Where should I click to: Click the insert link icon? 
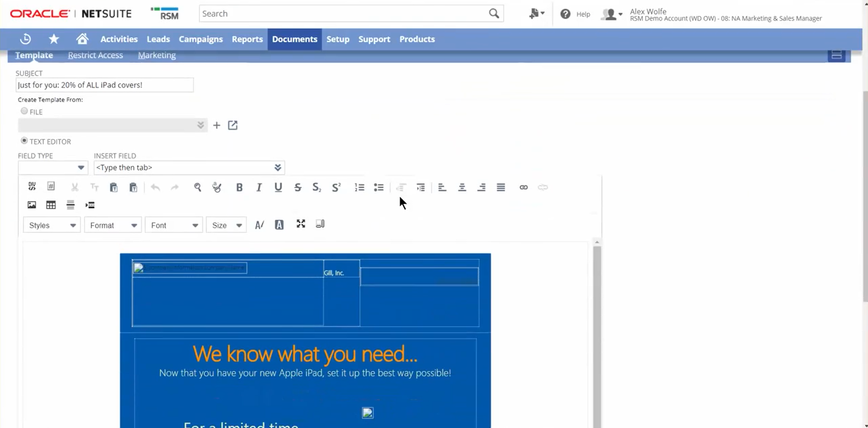point(523,187)
